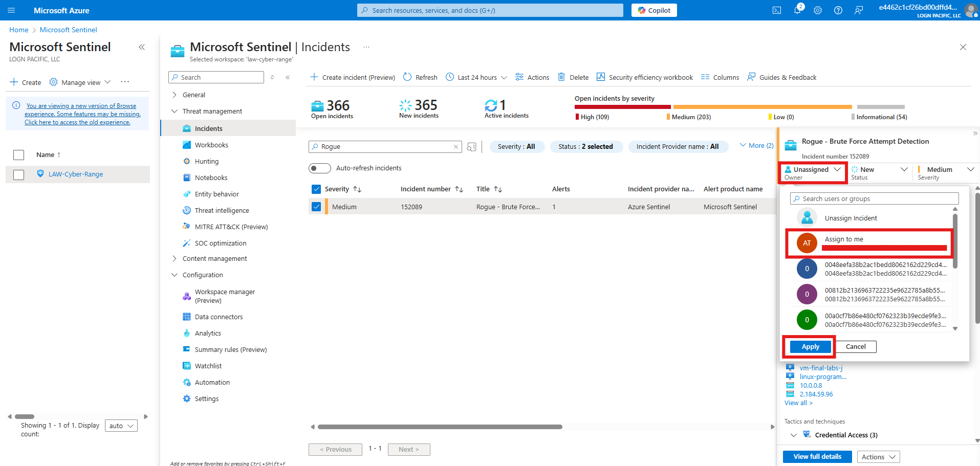Click Cancel in owner dropdown
Viewport: 980px width, 466px height.
click(x=856, y=347)
